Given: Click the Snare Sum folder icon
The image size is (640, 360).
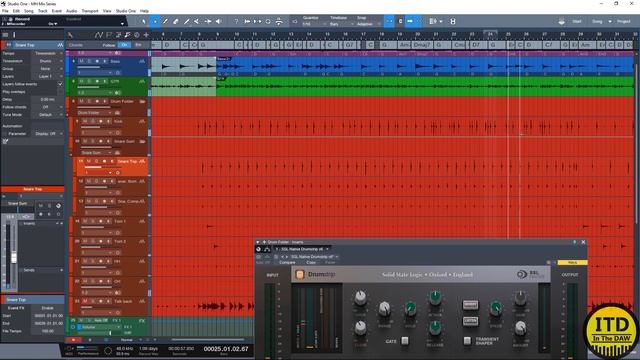Looking at the screenshot, I should tap(142, 142).
